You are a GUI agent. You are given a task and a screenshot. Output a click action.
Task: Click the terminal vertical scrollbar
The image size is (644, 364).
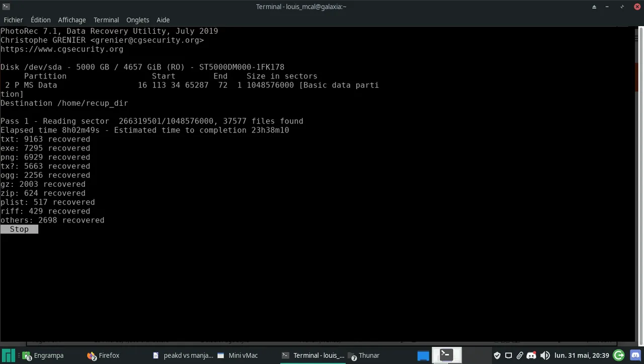point(640,184)
